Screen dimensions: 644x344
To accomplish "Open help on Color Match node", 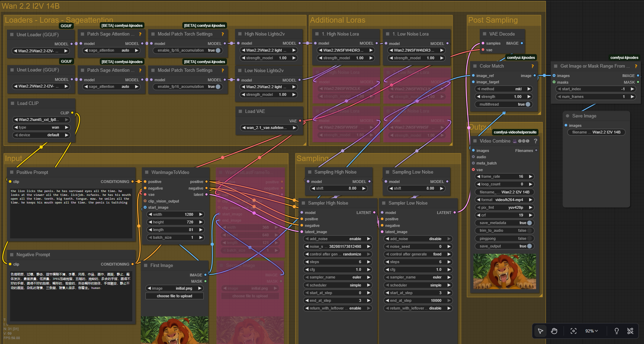I will click(532, 66).
